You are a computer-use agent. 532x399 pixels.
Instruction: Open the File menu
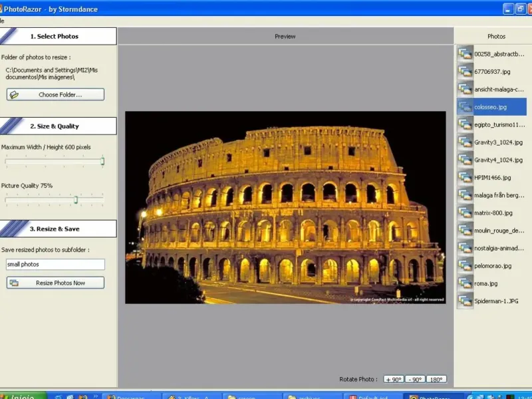[2, 21]
